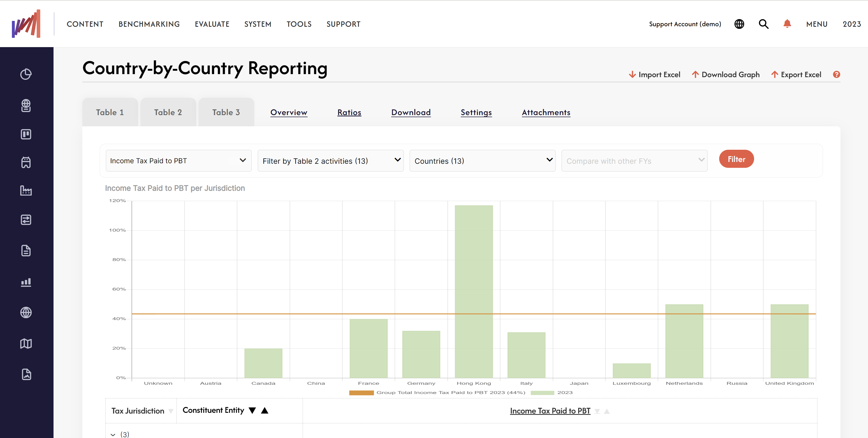Sort Tax Jurisdiction descending arrow
The width and height of the screenshot is (868, 438).
pos(171,411)
